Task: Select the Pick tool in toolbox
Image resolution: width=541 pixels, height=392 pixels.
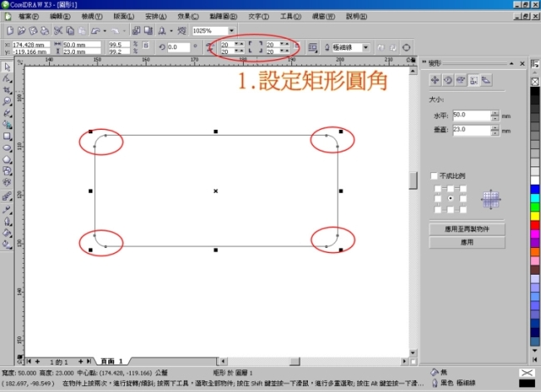Action: point(7,67)
